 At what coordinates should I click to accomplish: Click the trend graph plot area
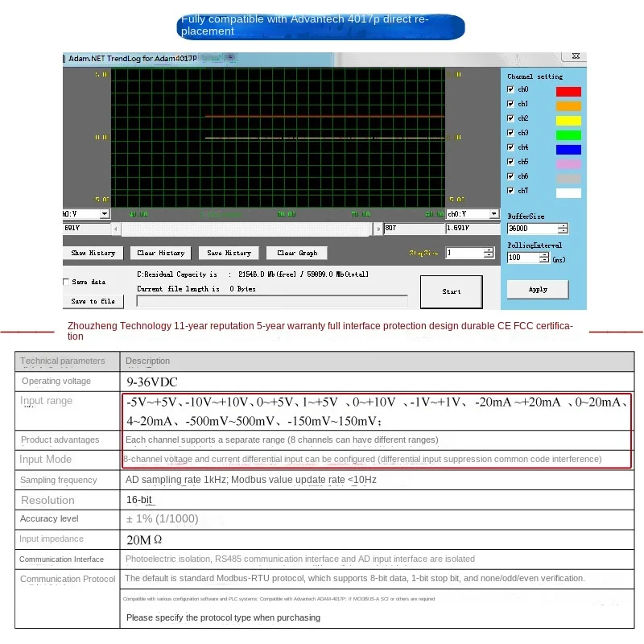coord(278,138)
